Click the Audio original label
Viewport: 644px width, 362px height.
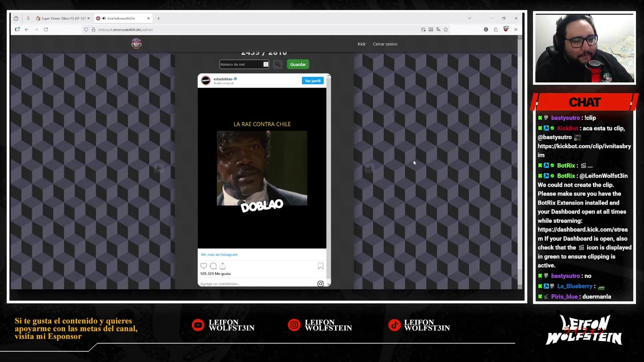tap(223, 83)
